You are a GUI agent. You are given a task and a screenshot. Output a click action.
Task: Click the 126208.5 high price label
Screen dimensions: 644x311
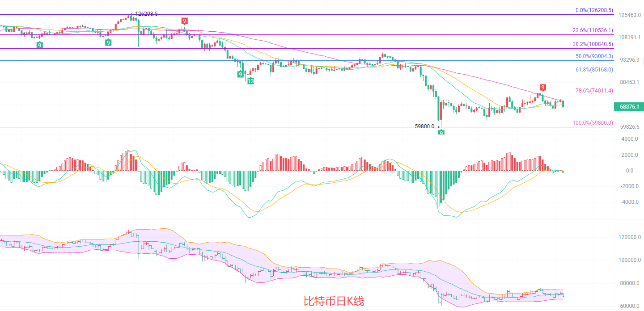point(146,14)
